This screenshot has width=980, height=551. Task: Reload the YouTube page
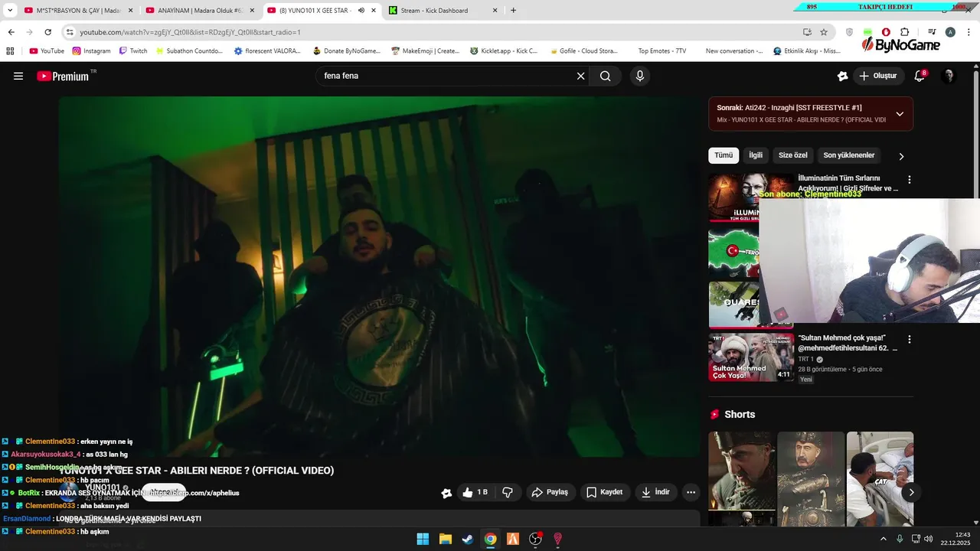pos(47,32)
